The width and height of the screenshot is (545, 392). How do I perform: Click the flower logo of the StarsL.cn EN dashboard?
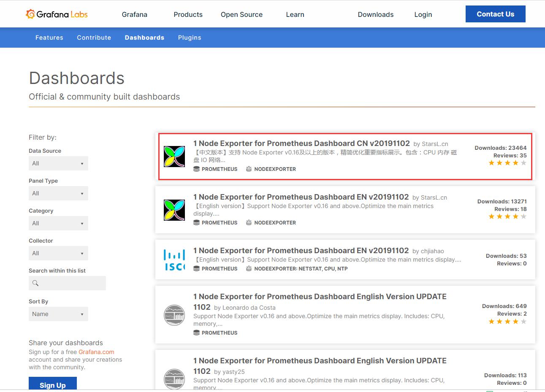click(x=174, y=210)
